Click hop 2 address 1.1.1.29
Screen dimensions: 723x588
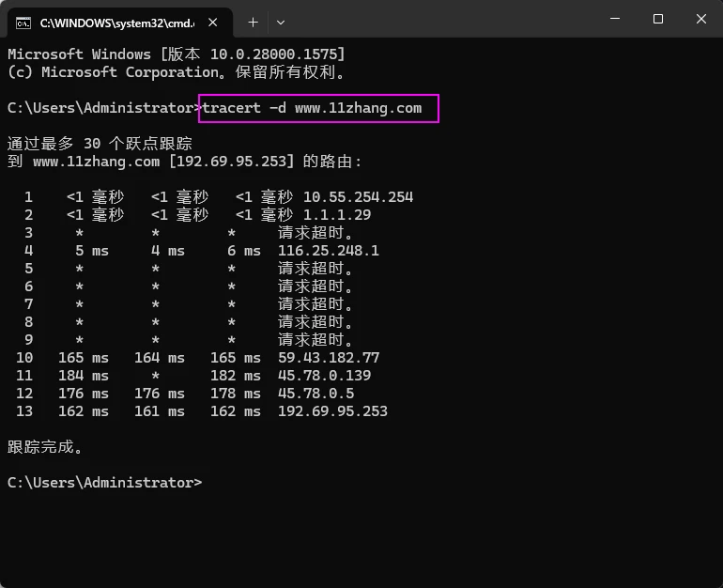pyautogui.click(x=336, y=215)
